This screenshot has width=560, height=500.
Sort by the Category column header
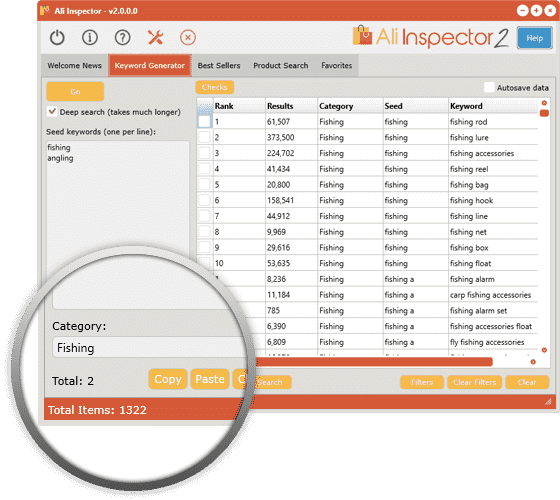coord(350,106)
